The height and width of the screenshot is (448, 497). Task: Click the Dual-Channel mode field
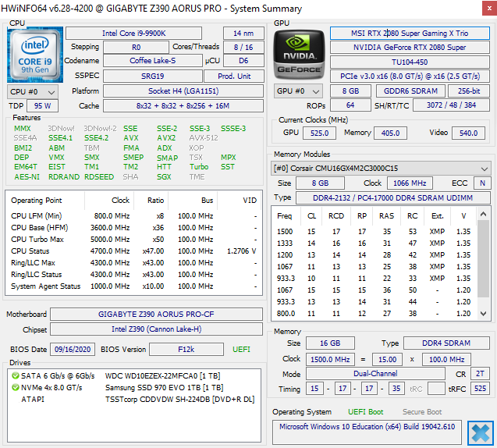(375, 374)
